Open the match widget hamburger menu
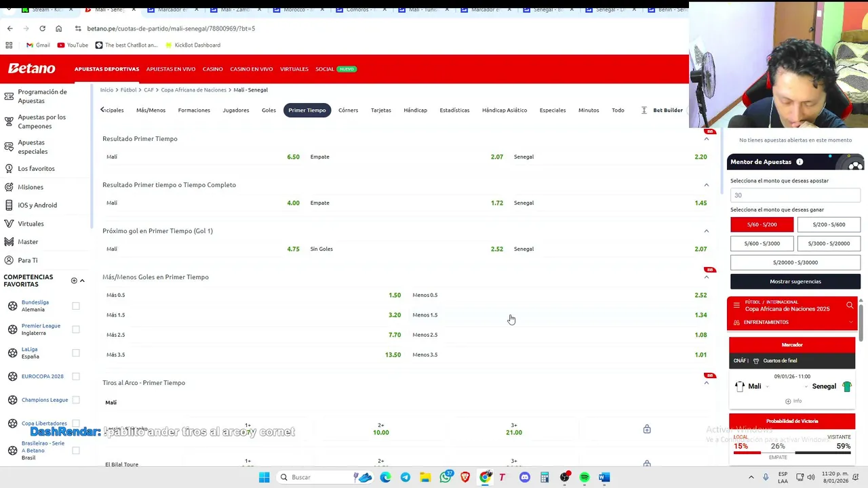868x488 pixels. [736, 305]
